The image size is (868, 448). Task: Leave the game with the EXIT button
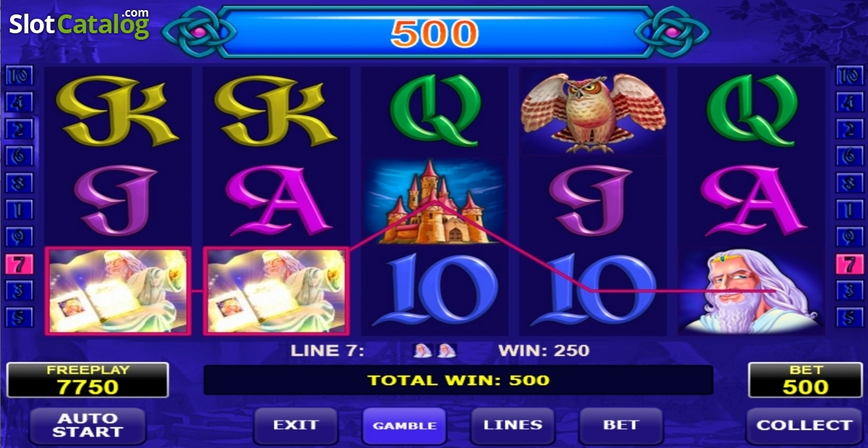pyautogui.click(x=296, y=426)
